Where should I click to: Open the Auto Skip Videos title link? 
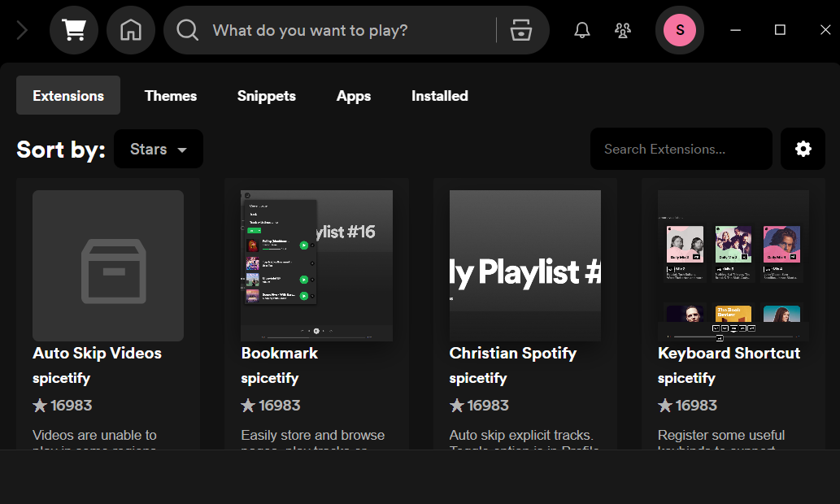(97, 353)
